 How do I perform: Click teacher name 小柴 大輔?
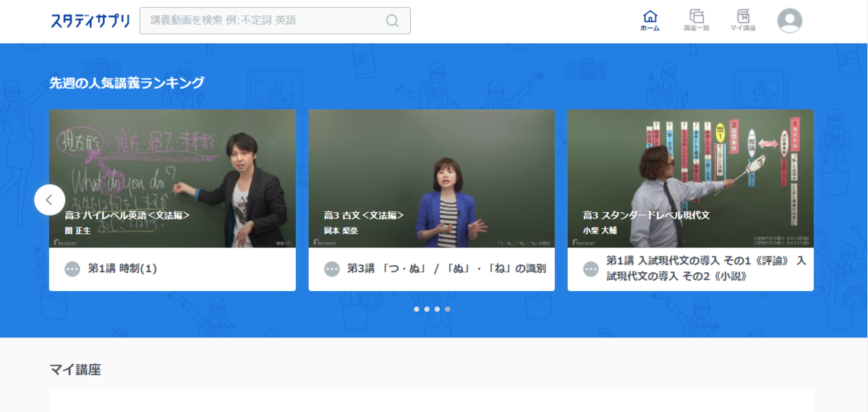[x=600, y=231]
